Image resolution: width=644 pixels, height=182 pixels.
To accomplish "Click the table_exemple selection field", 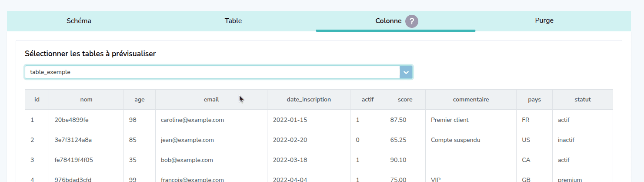I will tap(212, 72).
